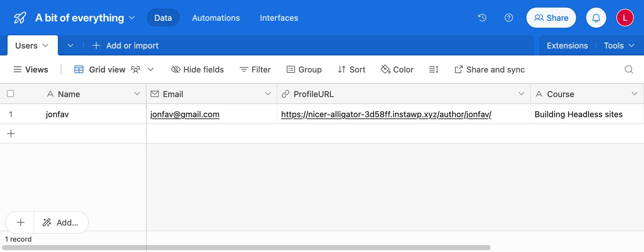Toggle the Views sidebar

[x=31, y=69]
